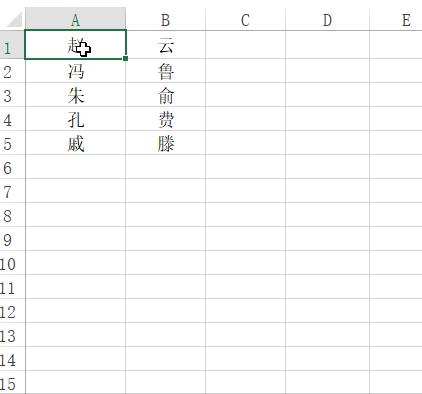Click cell B1 containing 云

166,45
